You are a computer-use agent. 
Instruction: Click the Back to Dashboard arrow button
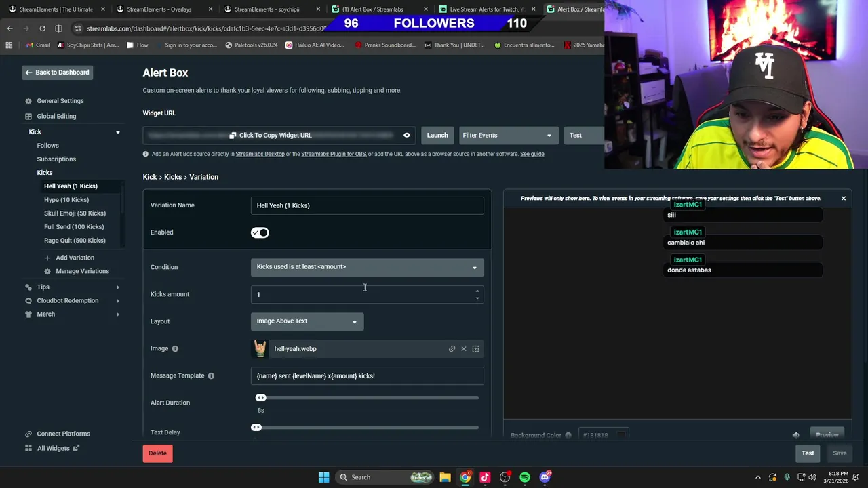(x=57, y=73)
